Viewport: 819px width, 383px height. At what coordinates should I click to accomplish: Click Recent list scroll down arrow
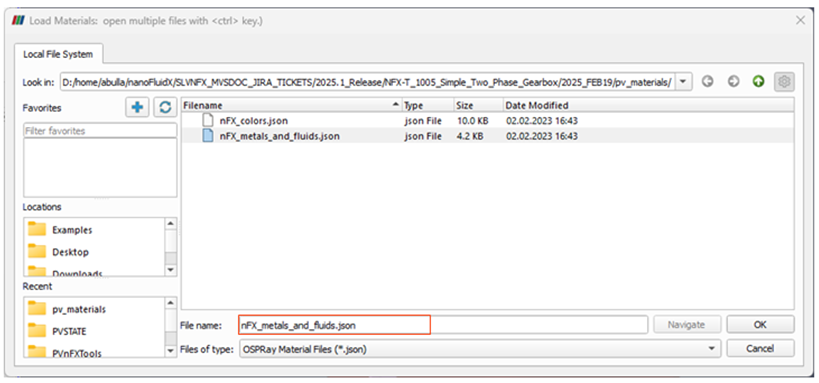pos(170,351)
